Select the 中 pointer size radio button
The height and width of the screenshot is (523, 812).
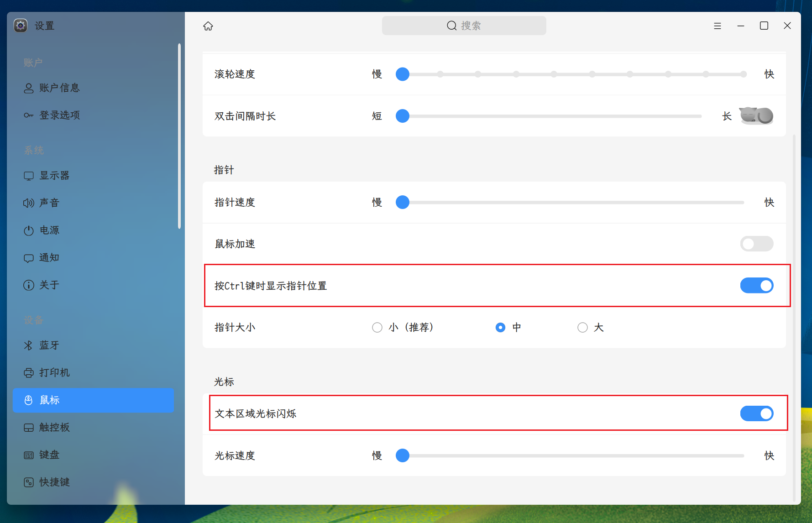pyautogui.click(x=501, y=328)
